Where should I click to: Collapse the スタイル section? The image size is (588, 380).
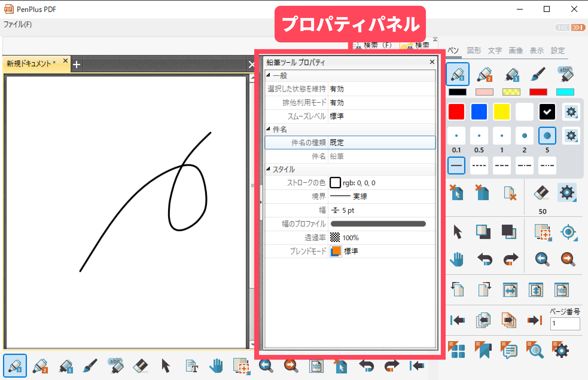(268, 169)
